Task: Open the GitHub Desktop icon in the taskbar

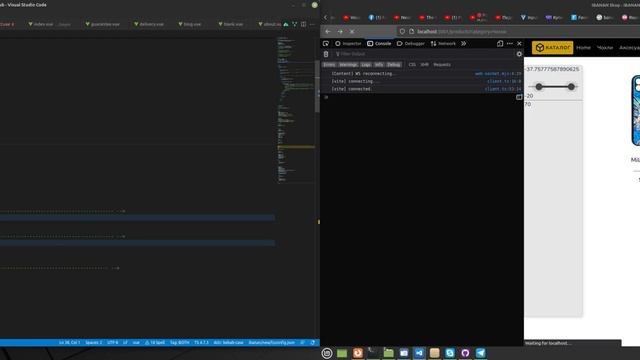Action: 465,353
